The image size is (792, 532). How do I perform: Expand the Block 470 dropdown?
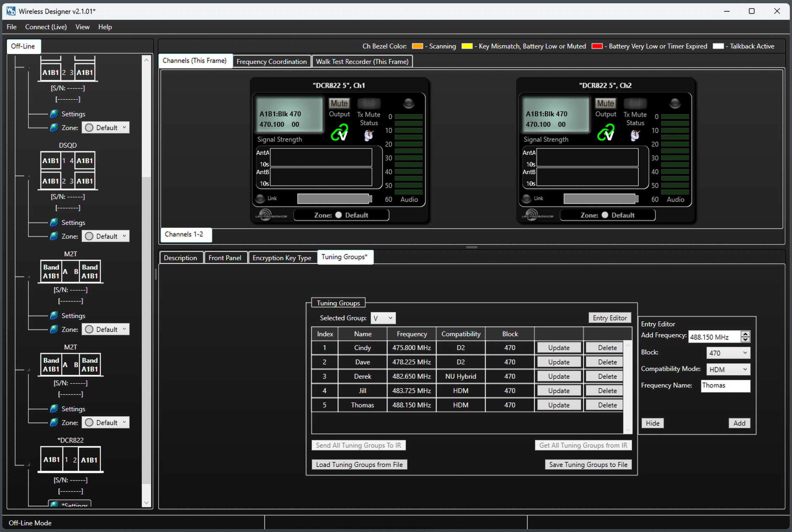coord(728,353)
